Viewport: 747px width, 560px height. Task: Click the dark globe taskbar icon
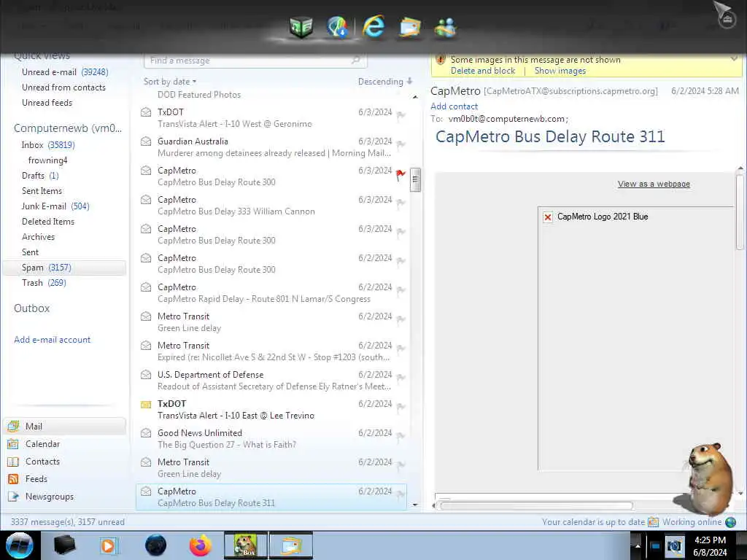coord(155,545)
